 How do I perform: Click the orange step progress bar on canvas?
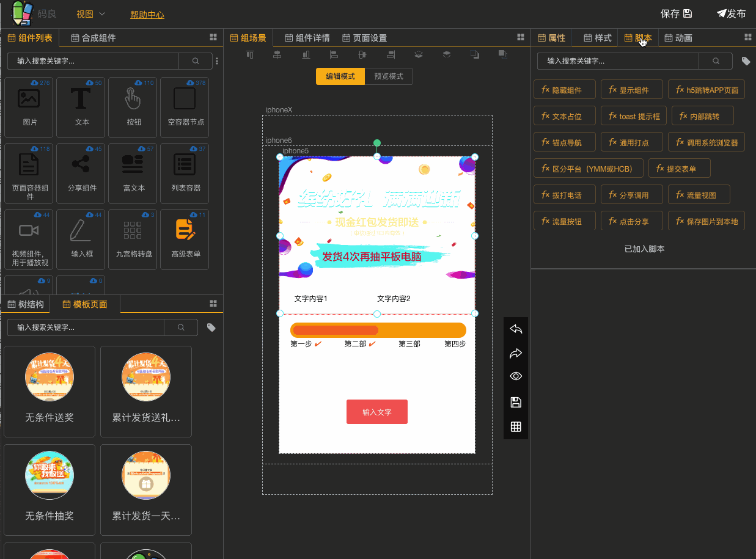tap(378, 330)
